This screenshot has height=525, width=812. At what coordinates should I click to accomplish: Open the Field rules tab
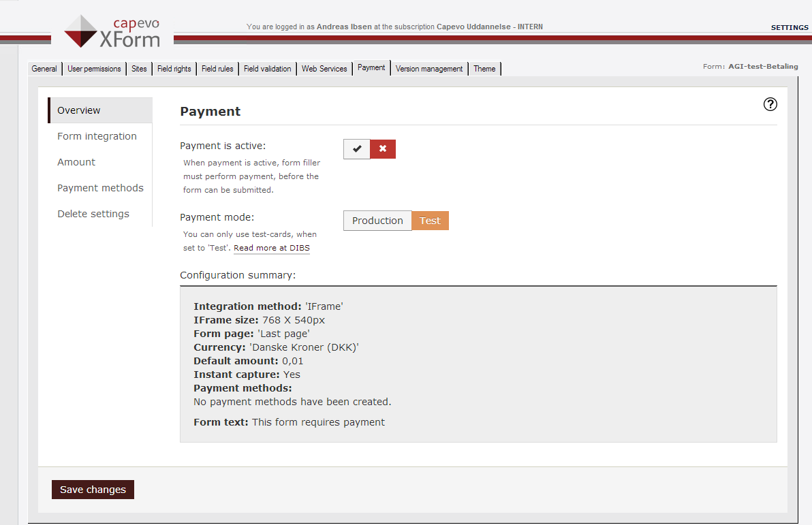[x=217, y=69]
